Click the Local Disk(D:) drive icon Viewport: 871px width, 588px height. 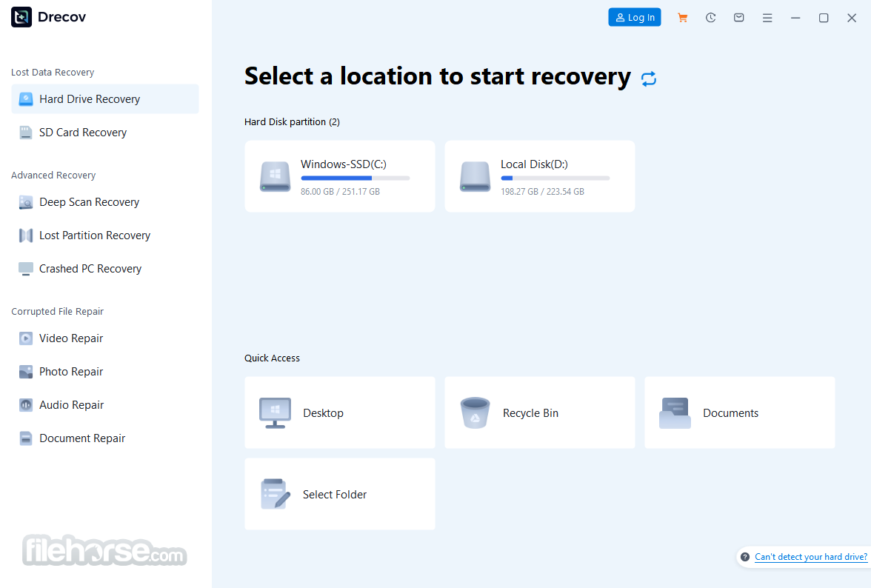pyautogui.click(x=475, y=176)
